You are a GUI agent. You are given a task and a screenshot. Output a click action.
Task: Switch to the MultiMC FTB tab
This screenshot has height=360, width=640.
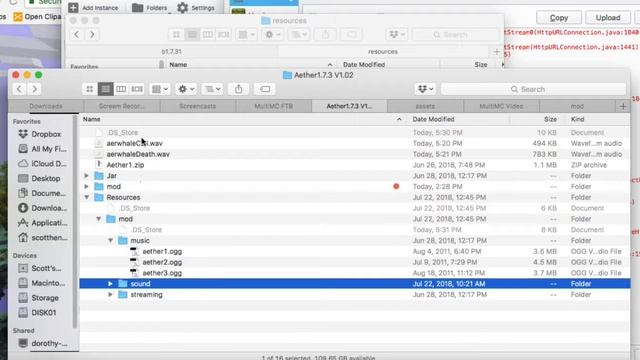(x=273, y=106)
